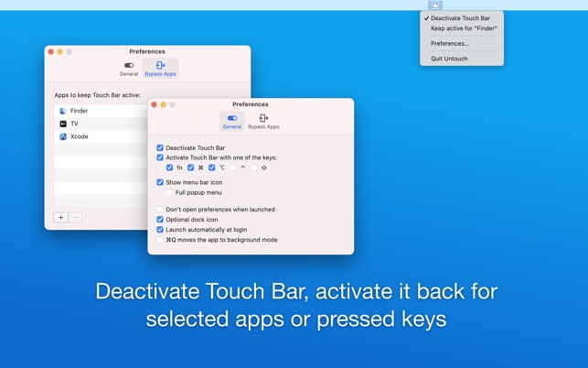Switch to General tab in front Preferences window
Viewport: 588px width, 368px height.
click(232, 121)
